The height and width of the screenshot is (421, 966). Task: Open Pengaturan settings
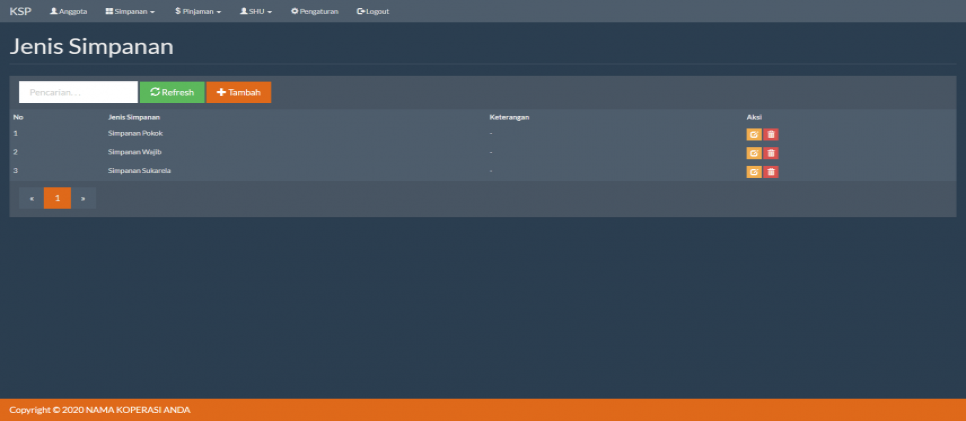(315, 11)
